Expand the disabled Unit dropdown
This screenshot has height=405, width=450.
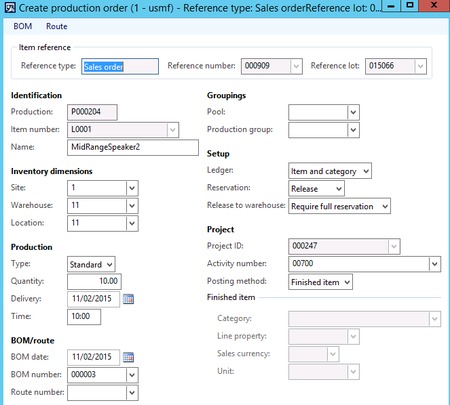click(x=353, y=372)
